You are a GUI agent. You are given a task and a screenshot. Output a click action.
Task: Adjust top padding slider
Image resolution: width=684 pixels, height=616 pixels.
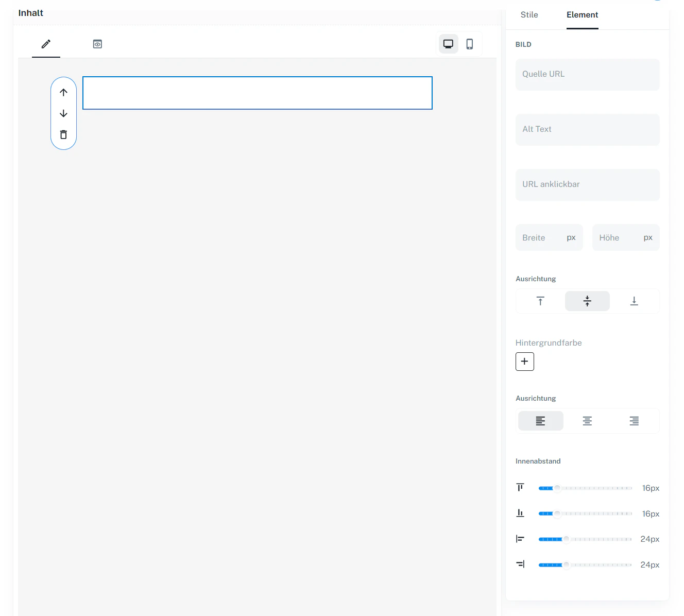click(x=585, y=488)
